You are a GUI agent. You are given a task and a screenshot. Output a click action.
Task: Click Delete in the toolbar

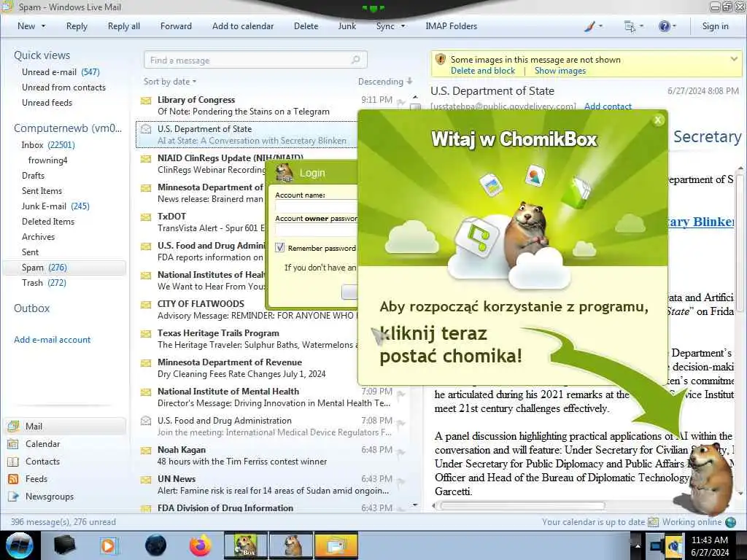[x=306, y=26]
